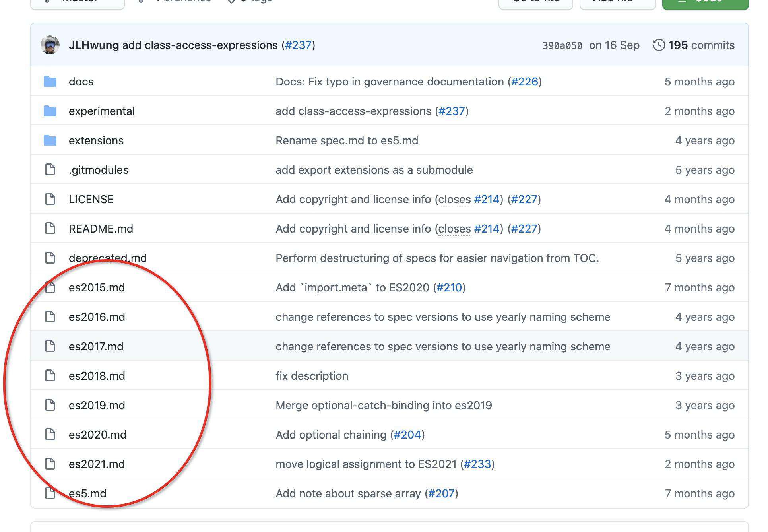Open pull request #210 link
The image size is (768, 532).
click(450, 287)
